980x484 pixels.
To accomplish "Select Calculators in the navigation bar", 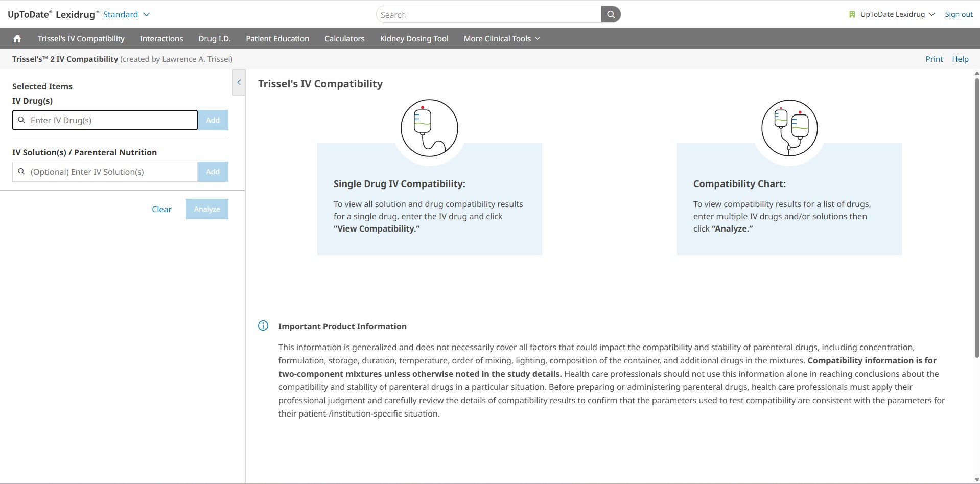I will pyautogui.click(x=344, y=39).
